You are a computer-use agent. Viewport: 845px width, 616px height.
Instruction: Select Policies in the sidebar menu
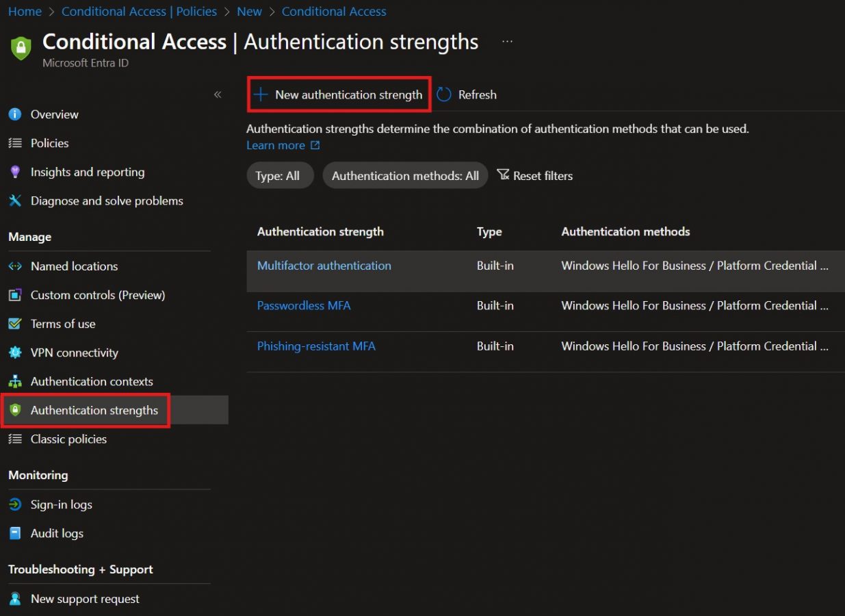click(x=49, y=143)
